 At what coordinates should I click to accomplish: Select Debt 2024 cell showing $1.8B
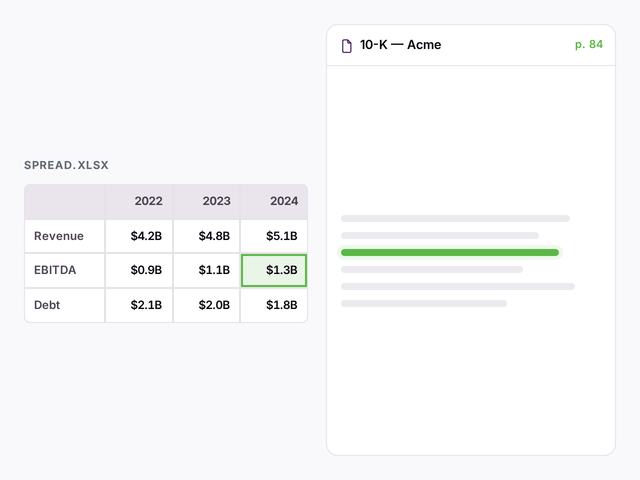pyautogui.click(x=274, y=305)
